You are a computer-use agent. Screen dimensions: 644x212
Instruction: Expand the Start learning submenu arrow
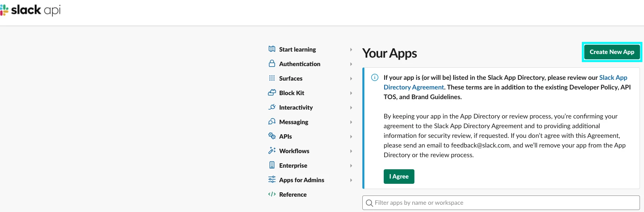(x=351, y=50)
